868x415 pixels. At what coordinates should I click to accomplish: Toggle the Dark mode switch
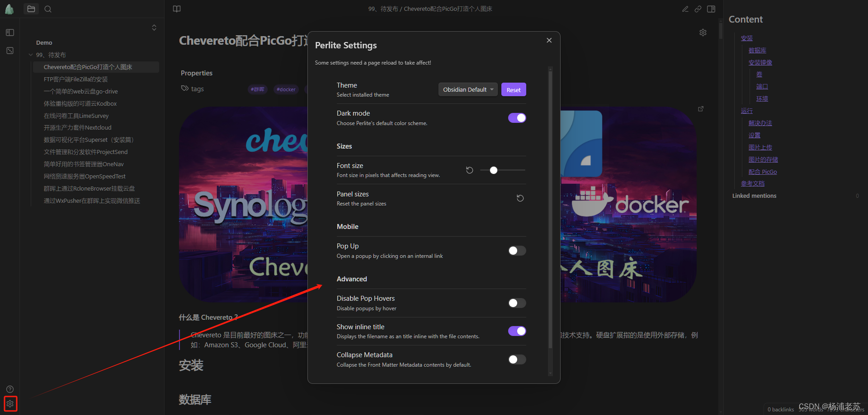click(517, 118)
